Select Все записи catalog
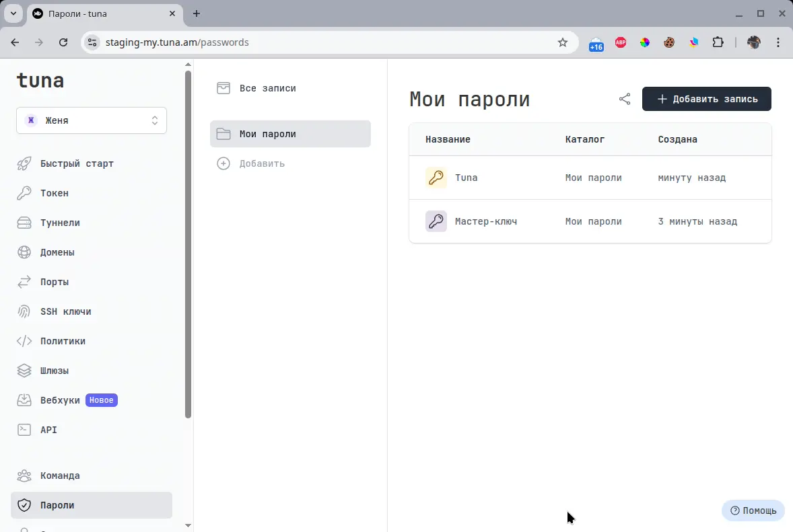 coord(267,88)
